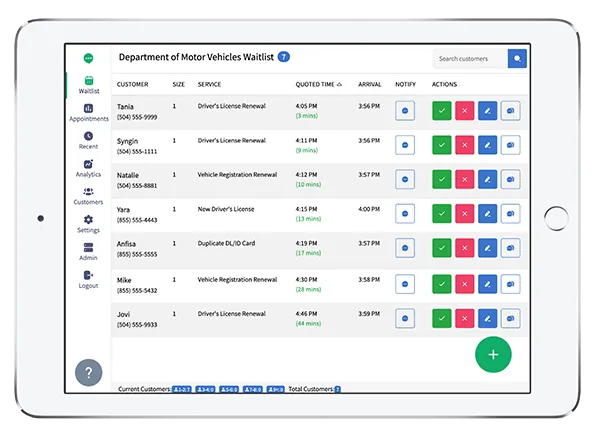Open chat for Anfisa's row
Screen dimensions: 600x440
click(510, 248)
